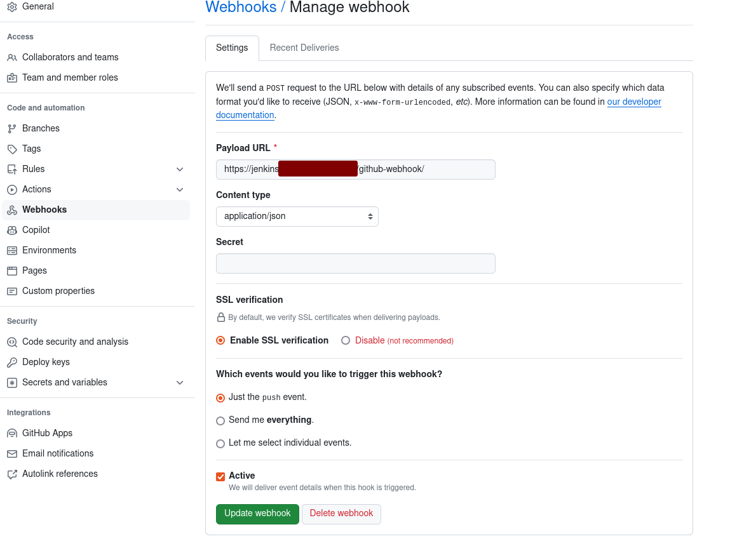This screenshot has width=730, height=560.
Task: Click inside the Secret input field
Action: 355,263
